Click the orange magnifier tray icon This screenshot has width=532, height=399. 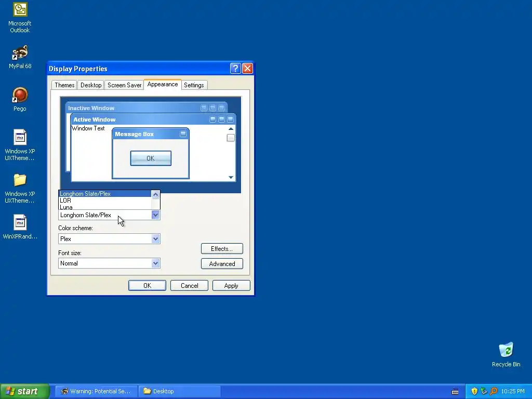pos(494,391)
